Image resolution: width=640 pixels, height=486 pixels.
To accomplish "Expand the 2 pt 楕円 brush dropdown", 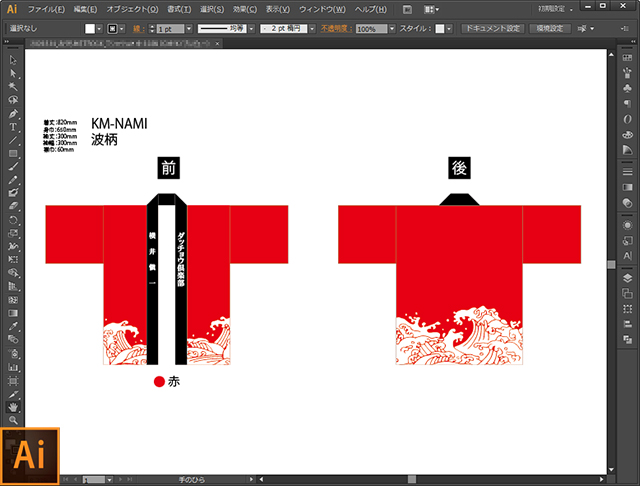I will coord(321,30).
